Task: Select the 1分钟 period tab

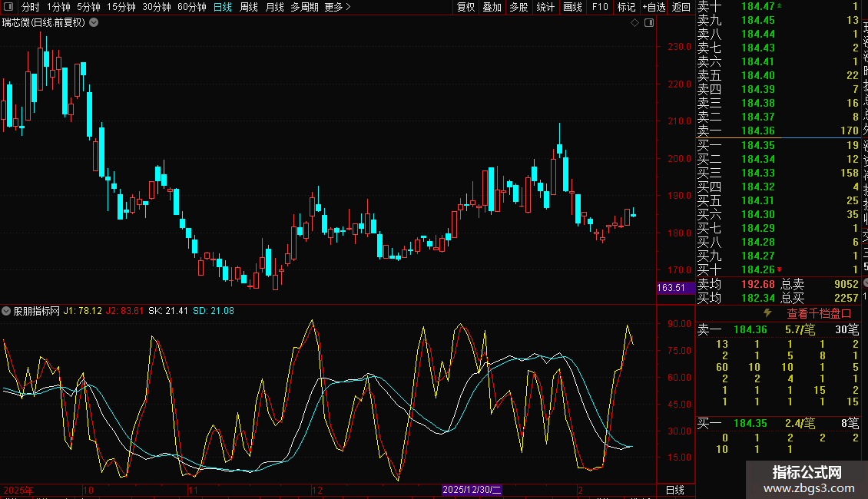Action: click(x=58, y=7)
